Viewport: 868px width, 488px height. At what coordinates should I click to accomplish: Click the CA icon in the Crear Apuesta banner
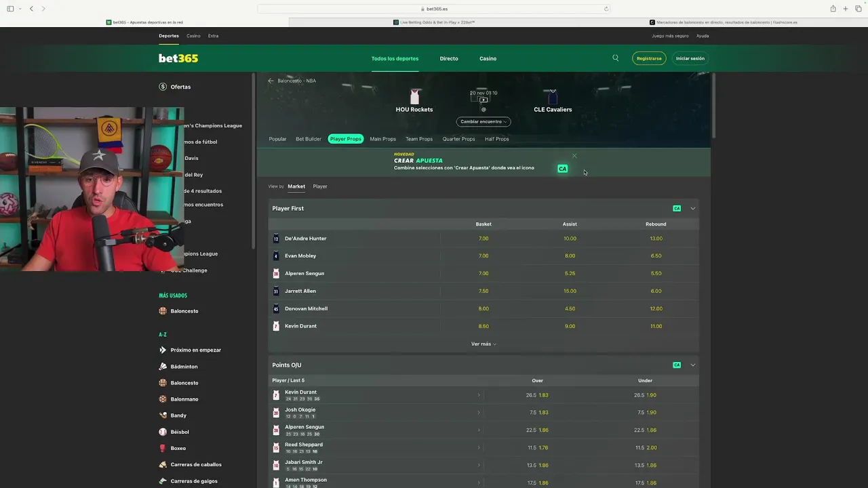point(562,169)
